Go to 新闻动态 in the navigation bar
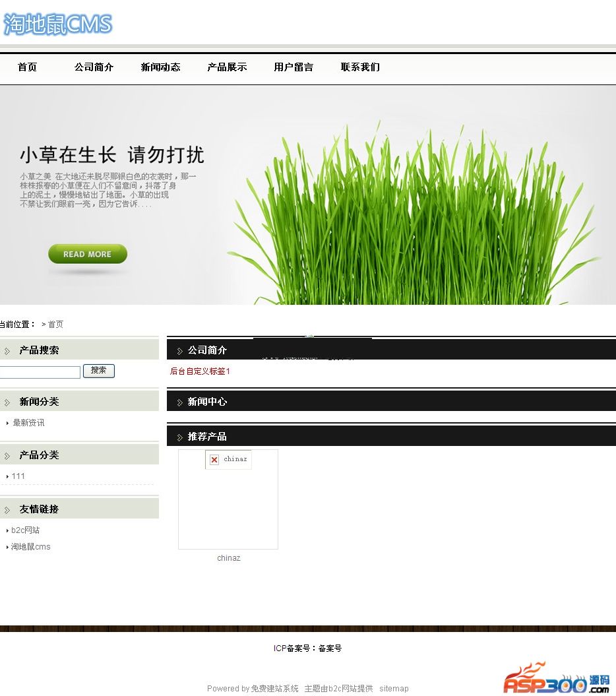 pyautogui.click(x=160, y=67)
